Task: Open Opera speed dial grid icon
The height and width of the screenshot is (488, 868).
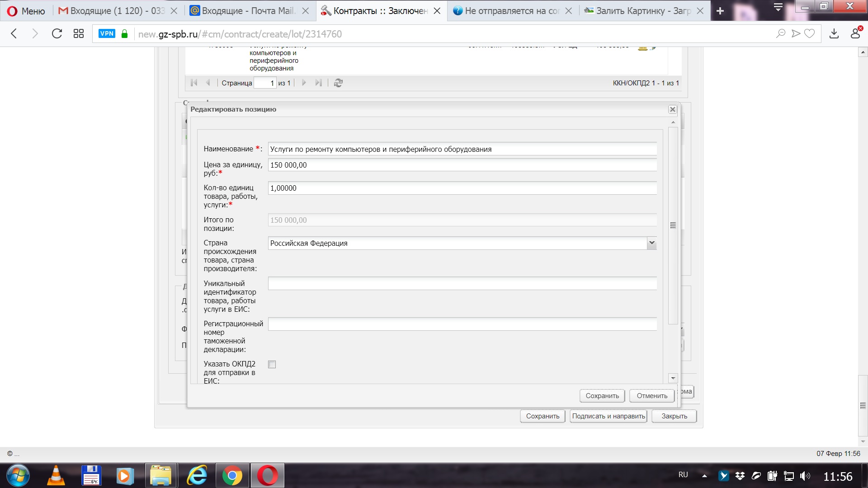Action: (79, 34)
